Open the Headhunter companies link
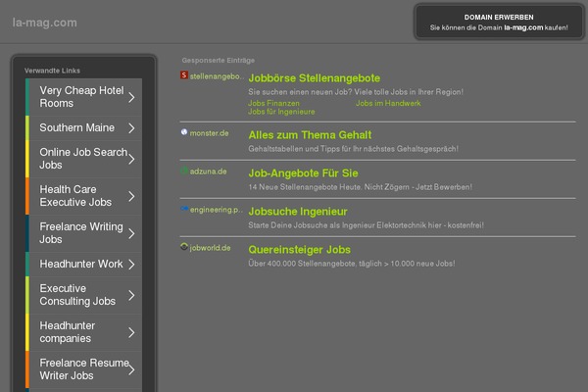Image resolution: width=588 pixels, height=392 pixels. (83, 332)
